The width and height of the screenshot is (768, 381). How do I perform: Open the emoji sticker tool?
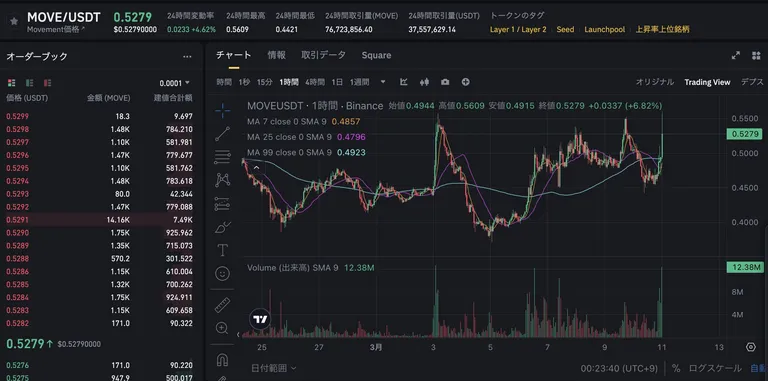coord(222,273)
